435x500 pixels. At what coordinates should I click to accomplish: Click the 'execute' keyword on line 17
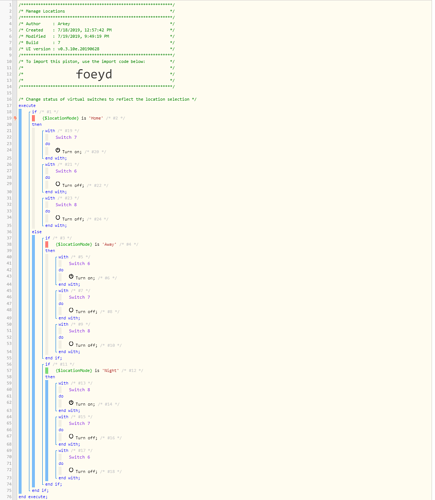(27, 106)
